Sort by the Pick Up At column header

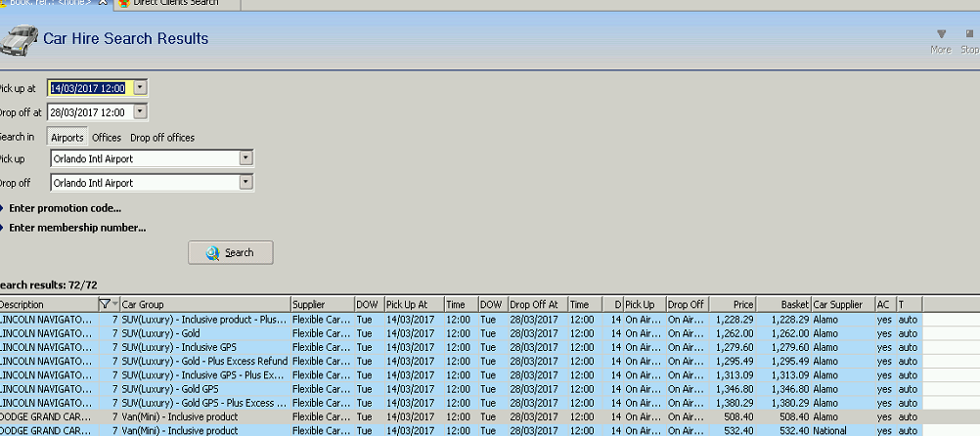coord(415,304)
